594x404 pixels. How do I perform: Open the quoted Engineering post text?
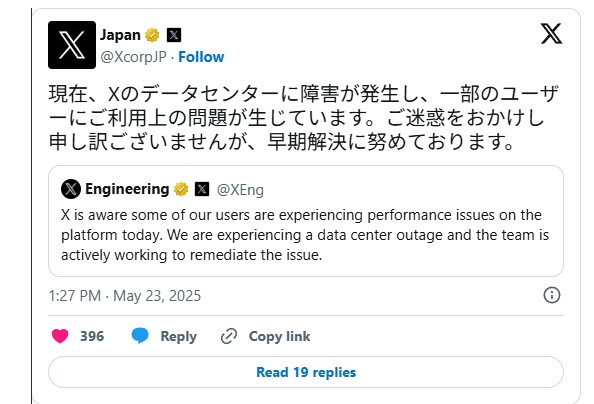(x=305, y=235)
